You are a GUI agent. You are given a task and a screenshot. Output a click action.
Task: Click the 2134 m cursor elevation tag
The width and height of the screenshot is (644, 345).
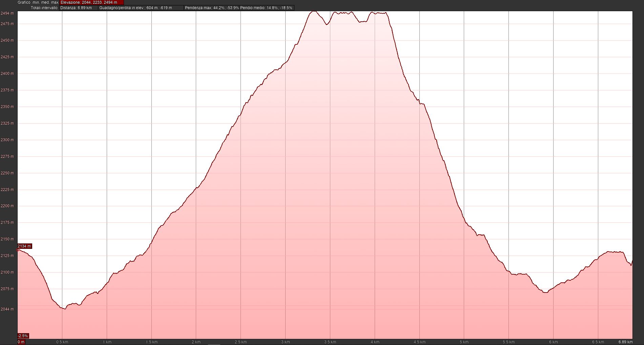click(x=24, y=246)
